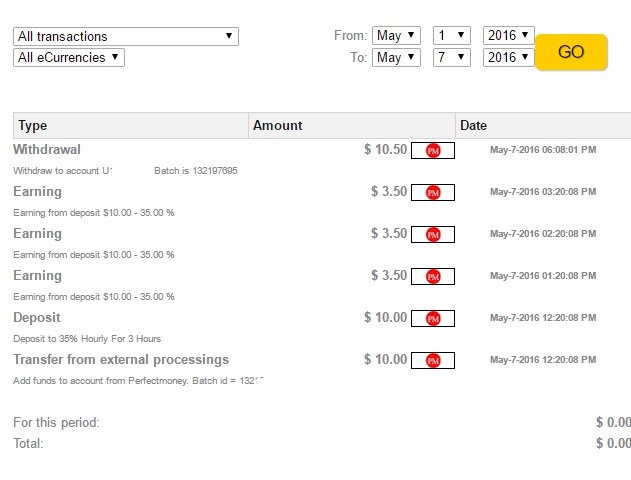Click the Withdrawal transaction title
This screenshot has height=480, width=631.
[x=46, y=149]
